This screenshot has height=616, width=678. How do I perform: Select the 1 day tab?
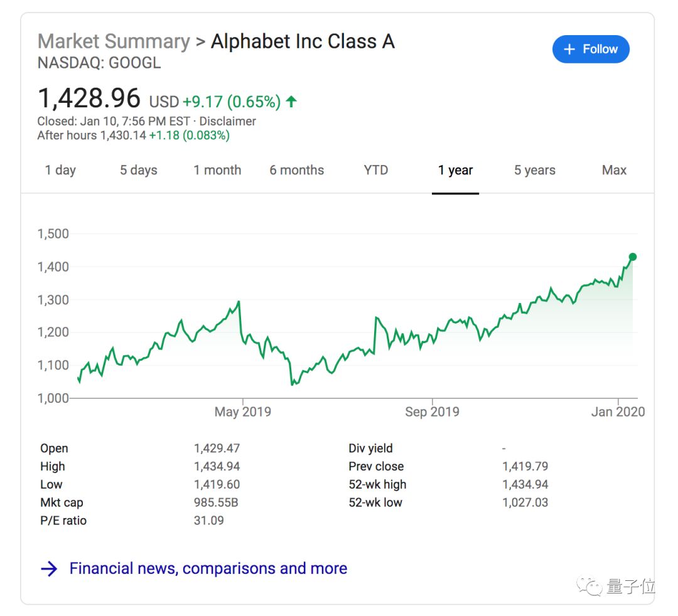click(60, 170)
